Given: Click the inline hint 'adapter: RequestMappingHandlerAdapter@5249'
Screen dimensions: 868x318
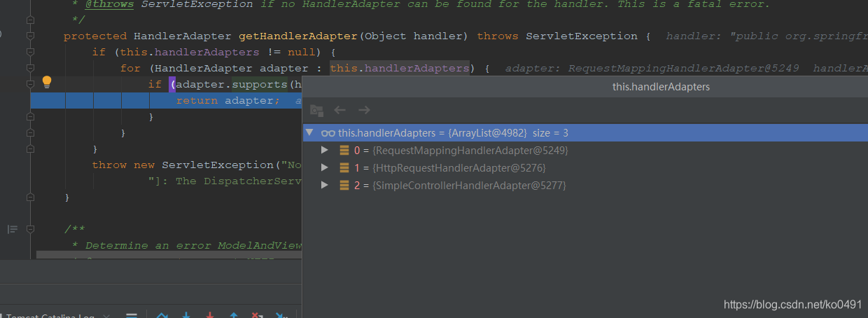Looking at the screenshot, I should click(654, 68).
